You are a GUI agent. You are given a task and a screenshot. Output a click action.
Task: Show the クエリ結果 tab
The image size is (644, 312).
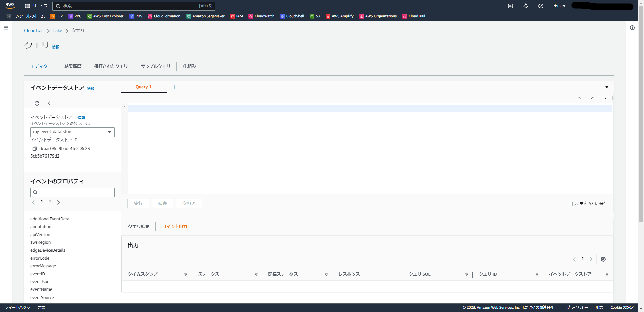[x=139, y=227]
